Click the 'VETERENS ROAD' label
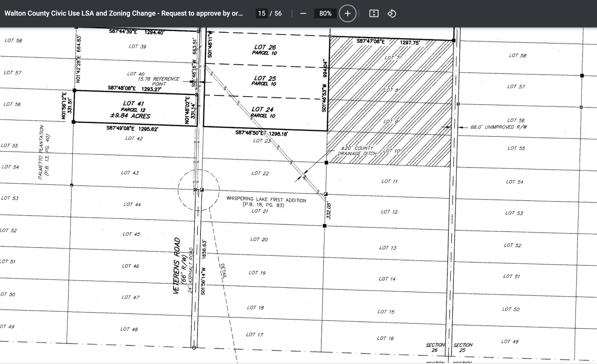This screenshot has height=364, width=597. (176, 266)
